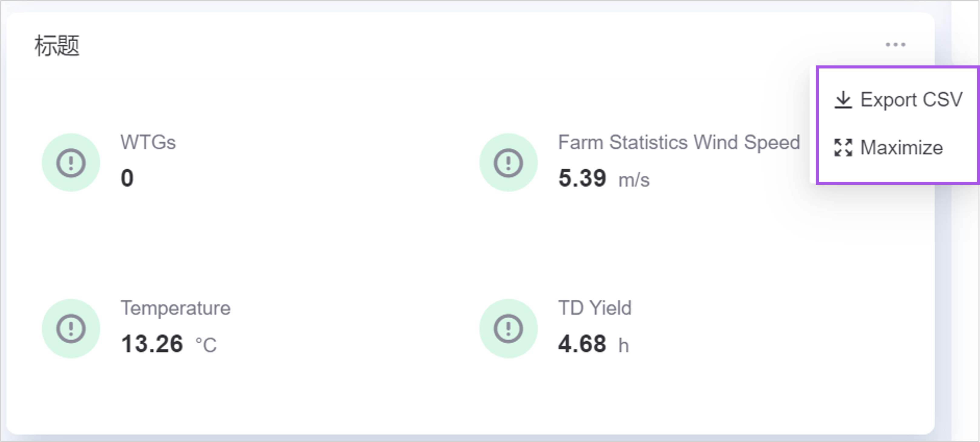Select the wind speed value 5.39

pyautogui.click(x=582, y=178)
